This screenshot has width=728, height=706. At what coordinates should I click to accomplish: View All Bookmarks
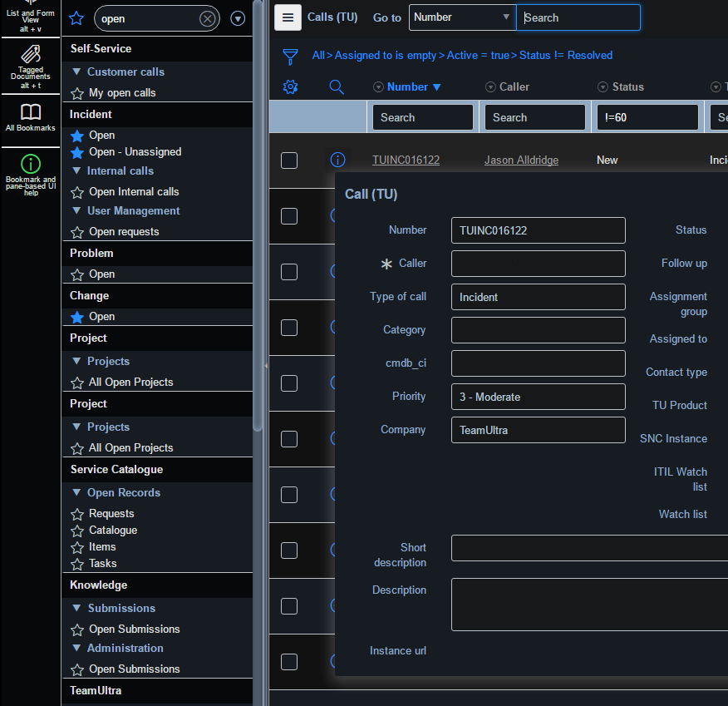click(30, 115)
